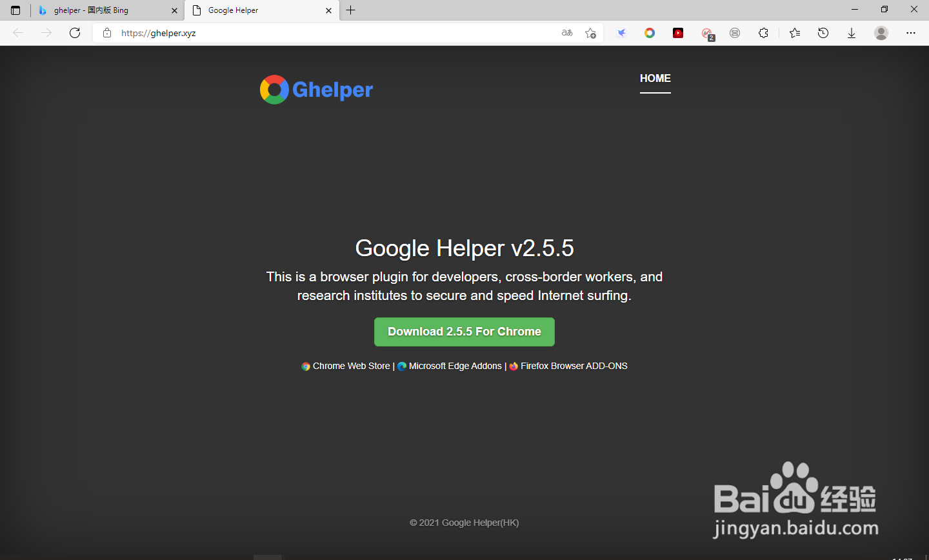Open the Downloads panel

[852, 33]
